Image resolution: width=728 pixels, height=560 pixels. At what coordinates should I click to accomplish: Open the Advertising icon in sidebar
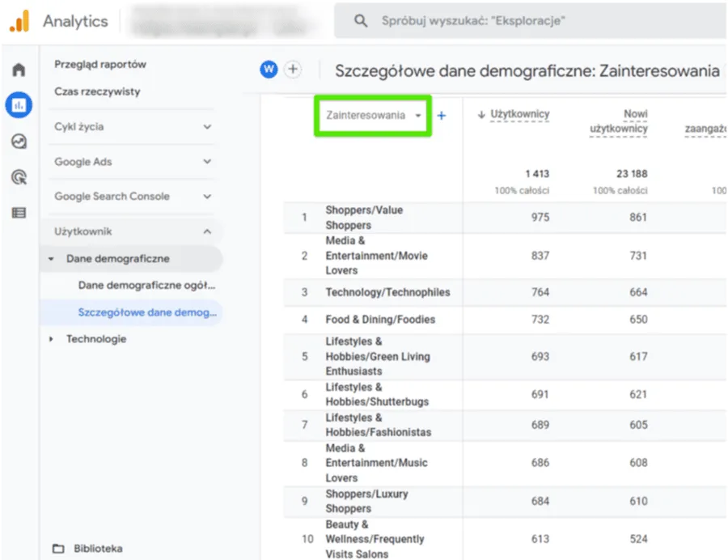pyautogui.click(x=19, y=176)
